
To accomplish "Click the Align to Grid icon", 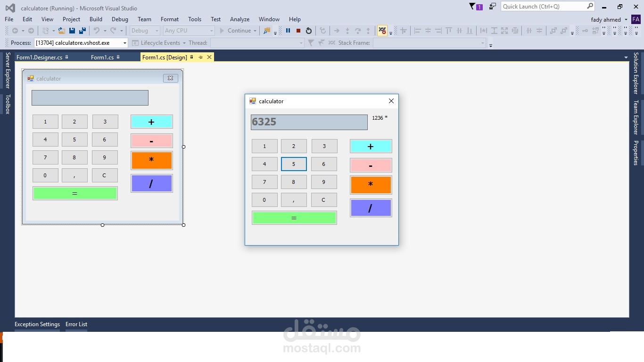I will (x=404, y=31).
